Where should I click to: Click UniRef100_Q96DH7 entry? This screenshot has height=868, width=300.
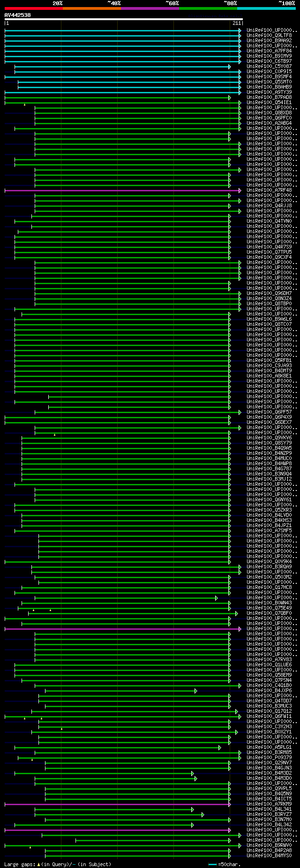coord(269,294)
